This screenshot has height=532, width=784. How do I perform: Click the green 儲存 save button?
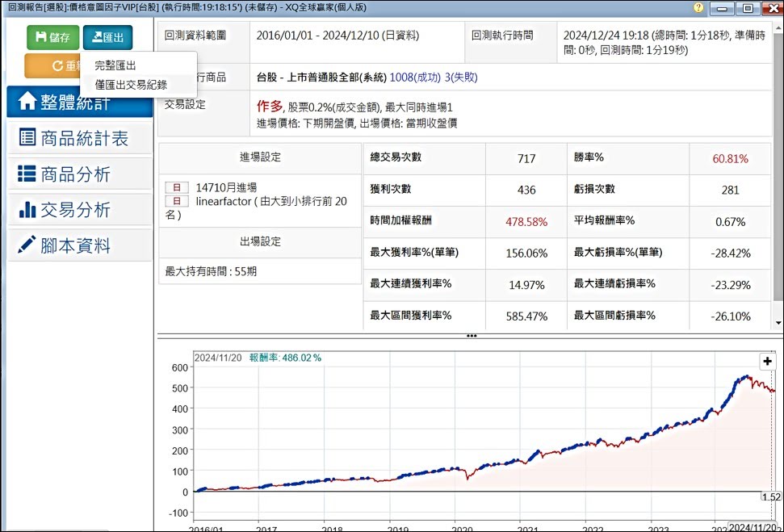(52, 37)
